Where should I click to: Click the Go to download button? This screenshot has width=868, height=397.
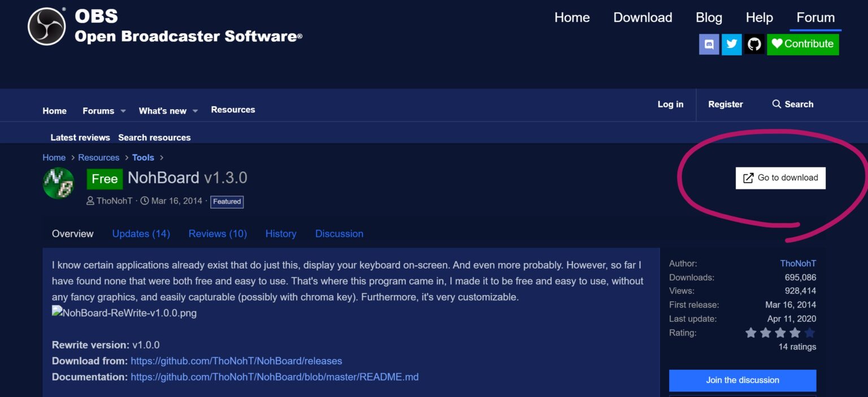click(780, 178)
